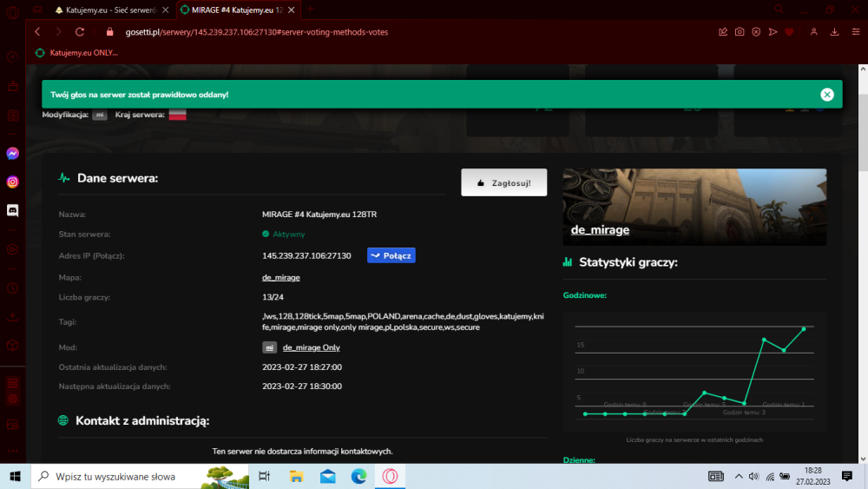Open the volume control in system tray

(753, 476)
